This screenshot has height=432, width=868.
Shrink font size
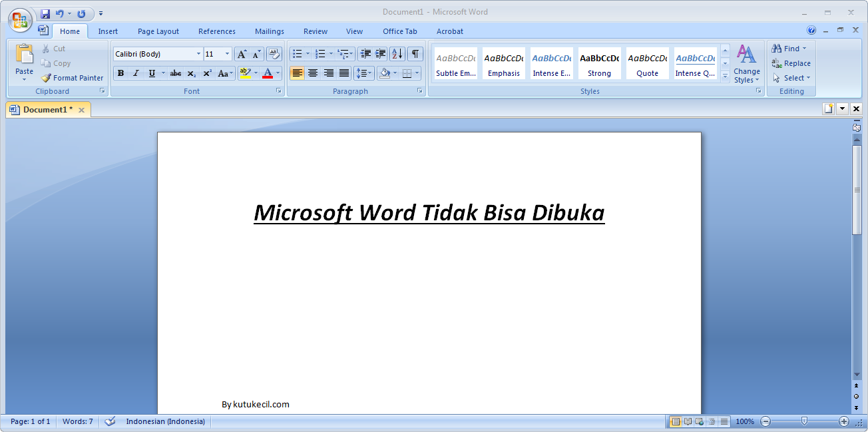[256, 54]
